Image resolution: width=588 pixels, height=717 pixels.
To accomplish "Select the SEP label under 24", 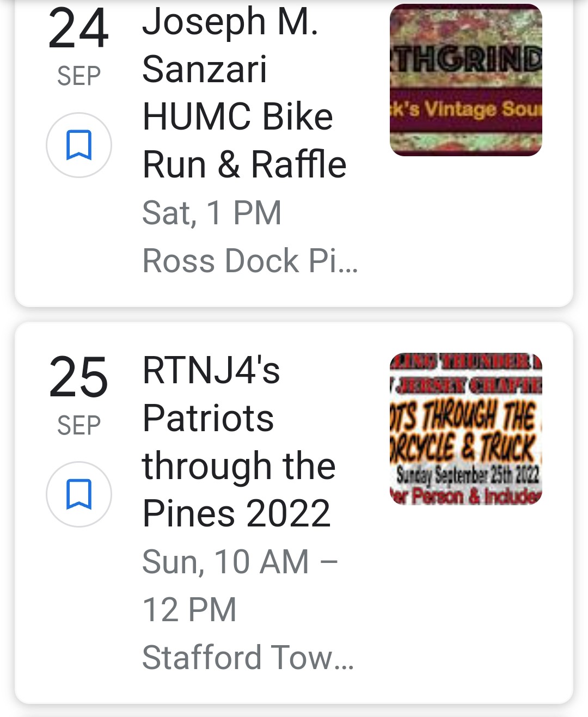I will pyautogui.click(x=79, y=76).
